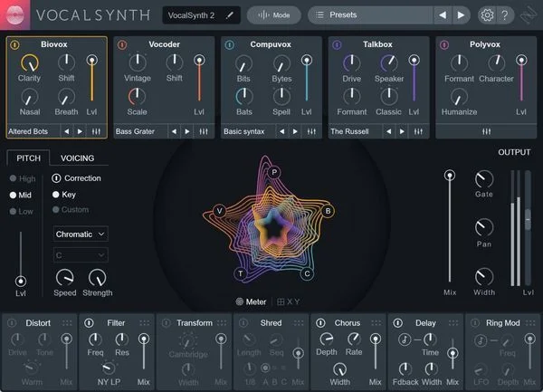Image resolution: width=543 pixels, height=392 pixels.
Task: Toggle Polyvox module power button
Action: [x=444, y=44]
